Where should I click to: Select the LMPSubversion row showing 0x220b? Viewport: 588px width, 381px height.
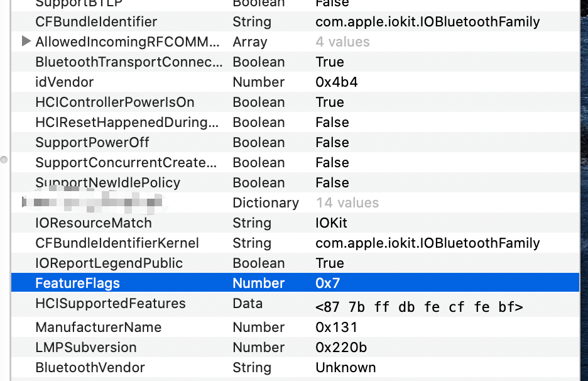point(94,347)
